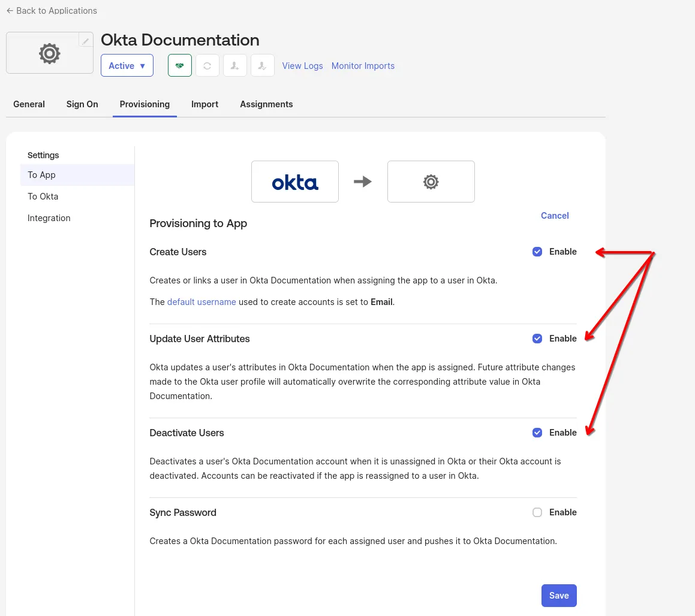
Task: Click the Create Users label
Action: click(177, 252)
